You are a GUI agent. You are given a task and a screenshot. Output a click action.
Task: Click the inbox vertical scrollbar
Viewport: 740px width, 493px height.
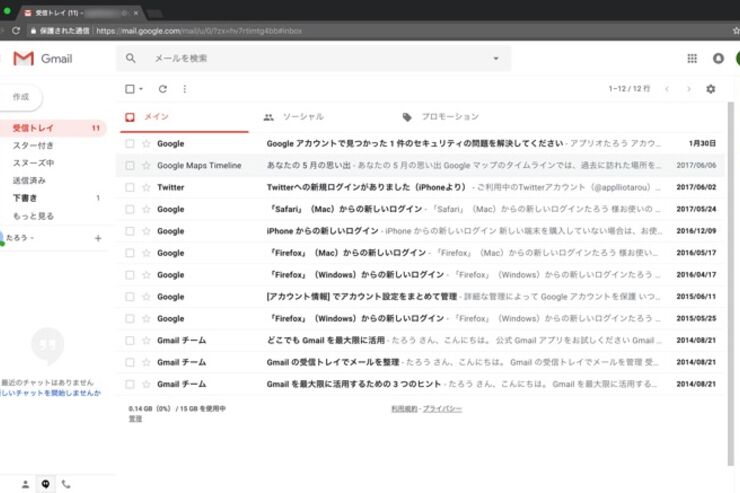[x=731, y=283]
